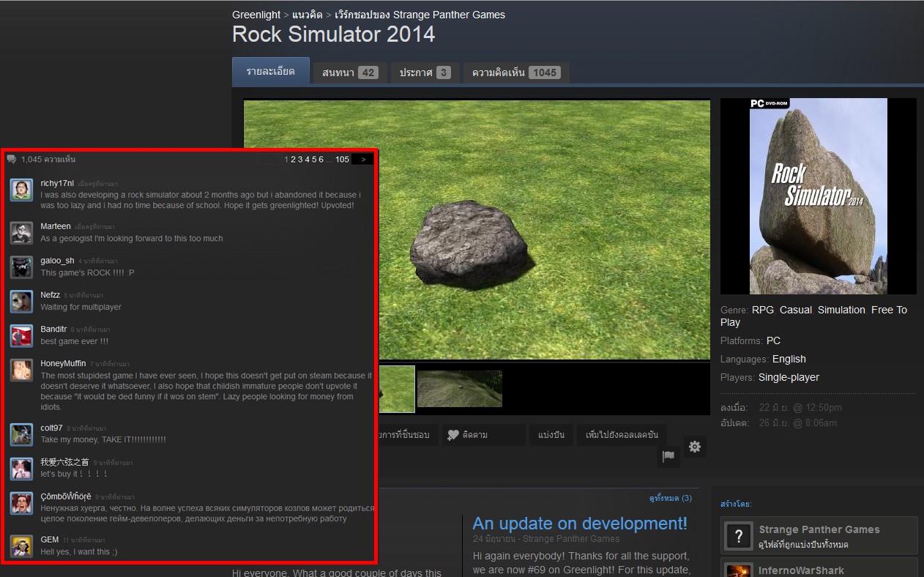Viewport: 924px width, 577px height.
Task: Go to the ประกาศ announcements tab
Action: 425,72
